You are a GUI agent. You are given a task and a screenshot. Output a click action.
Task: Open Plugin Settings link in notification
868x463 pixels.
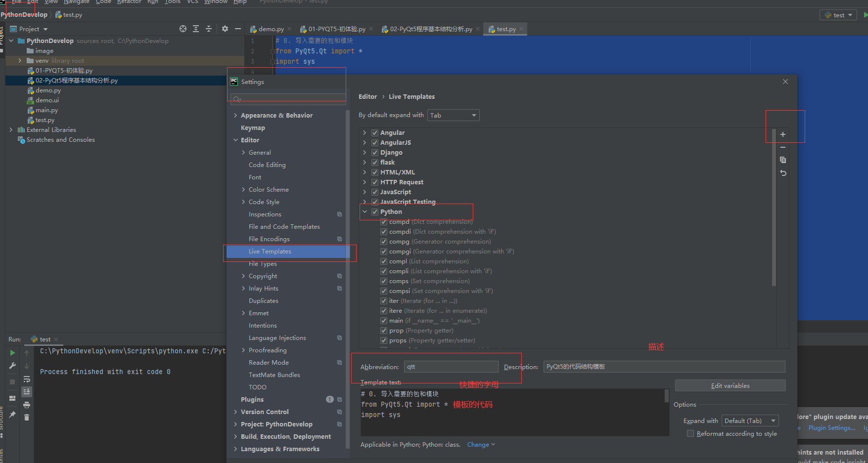832,428
